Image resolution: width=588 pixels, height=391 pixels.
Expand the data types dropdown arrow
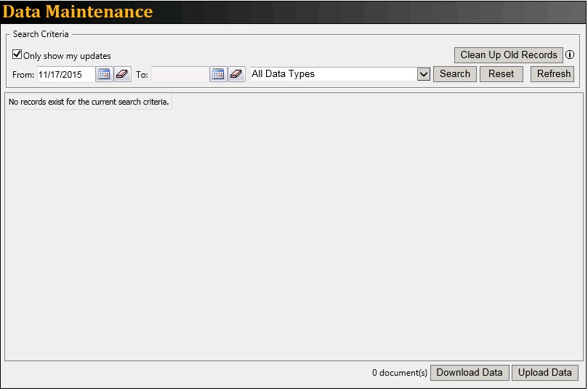(x=424, y=74)
